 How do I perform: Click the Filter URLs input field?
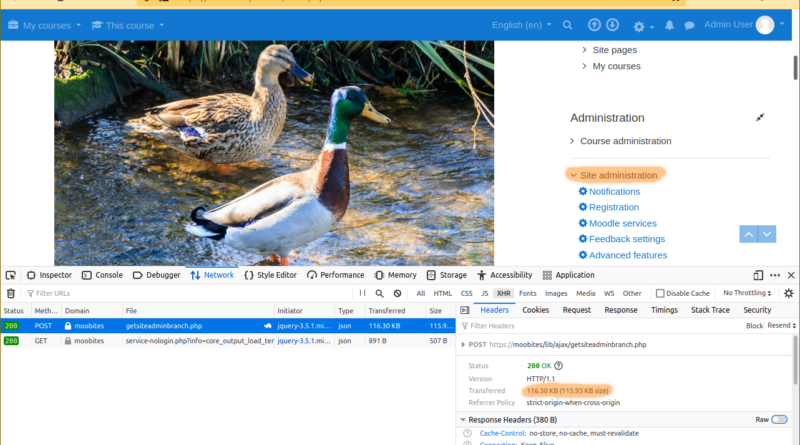pos(191,293)
